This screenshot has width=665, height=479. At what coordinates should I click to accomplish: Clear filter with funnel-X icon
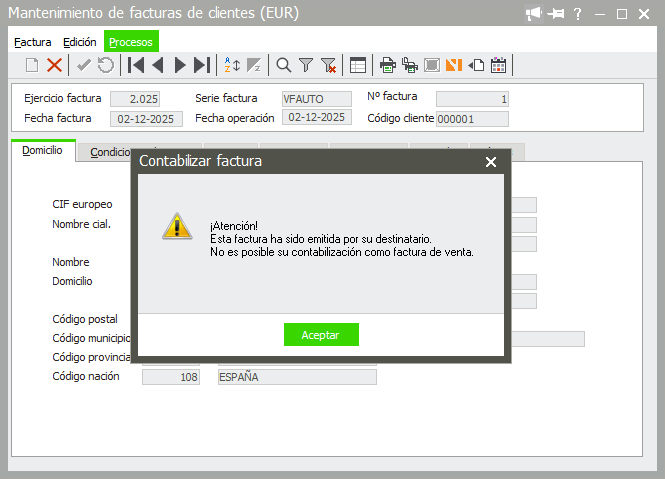coord(328,65)
